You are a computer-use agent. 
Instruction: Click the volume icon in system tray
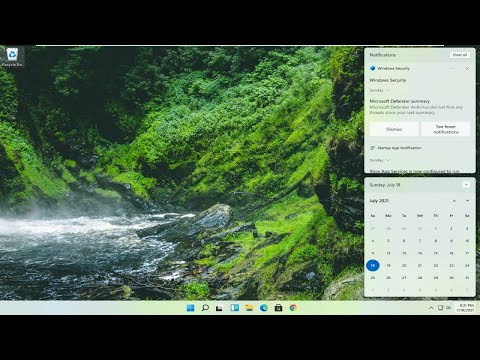pyautogui.click(x=449, y=308)
